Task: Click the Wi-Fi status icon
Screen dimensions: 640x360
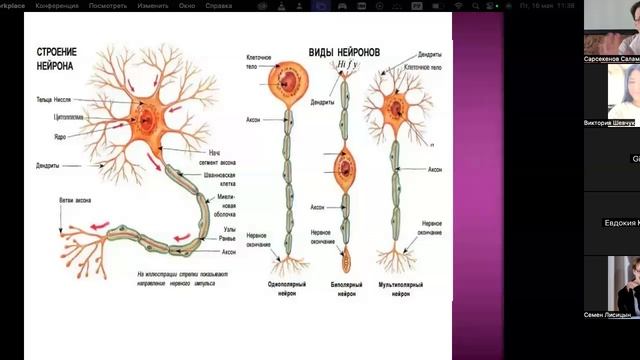Action: coord(459,6)
